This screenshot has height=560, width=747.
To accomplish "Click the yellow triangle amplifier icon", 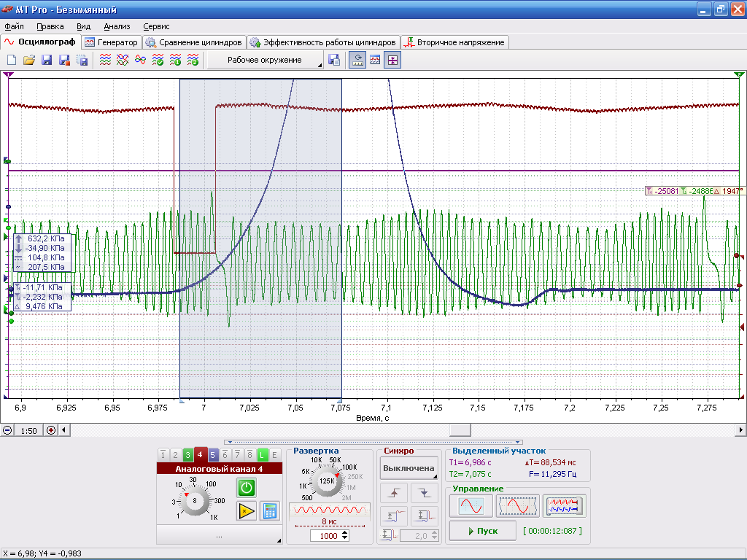I will (x=247, y=511).
